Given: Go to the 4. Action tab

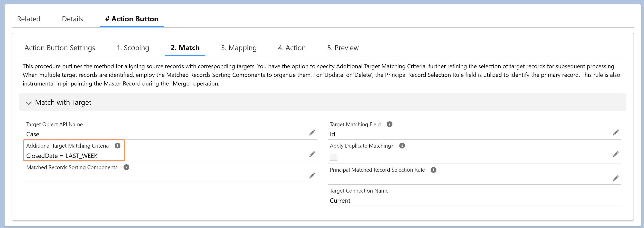Looking at the screenshot, I should pyautogui.click(x=292, y=48).
